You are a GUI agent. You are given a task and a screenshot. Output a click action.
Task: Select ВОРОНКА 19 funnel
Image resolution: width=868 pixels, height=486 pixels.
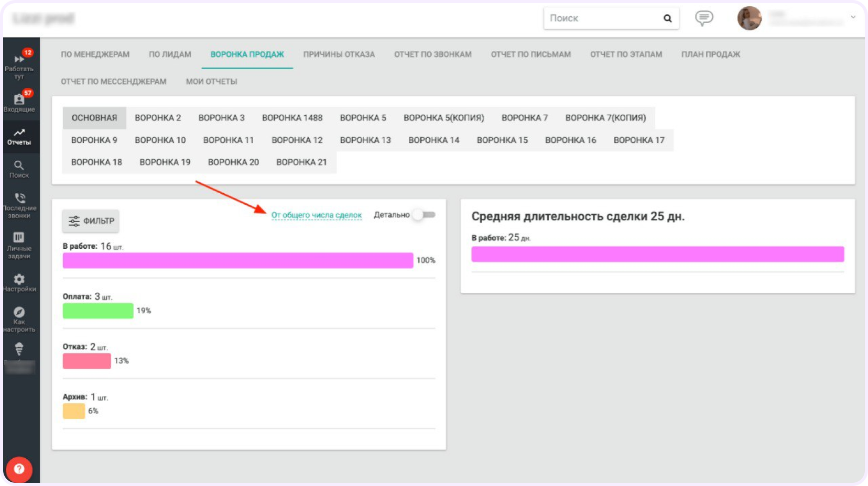(x=165, y=162)
